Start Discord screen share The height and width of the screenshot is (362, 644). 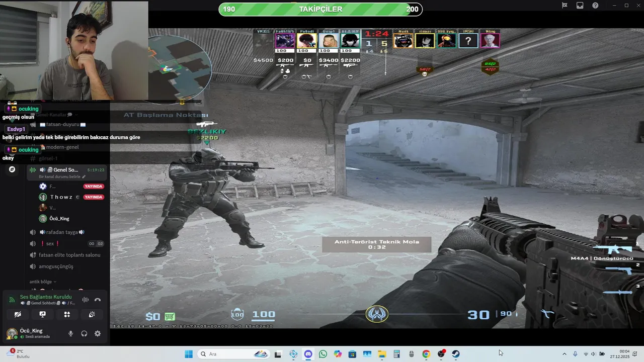click(x=42, y=314)
